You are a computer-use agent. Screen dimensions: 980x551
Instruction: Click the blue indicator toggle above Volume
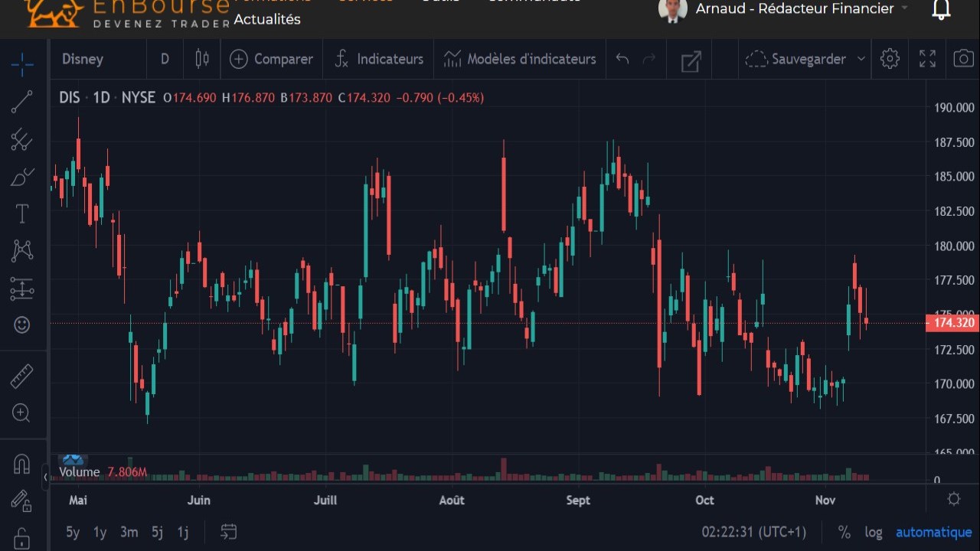[x=73, y=459]
